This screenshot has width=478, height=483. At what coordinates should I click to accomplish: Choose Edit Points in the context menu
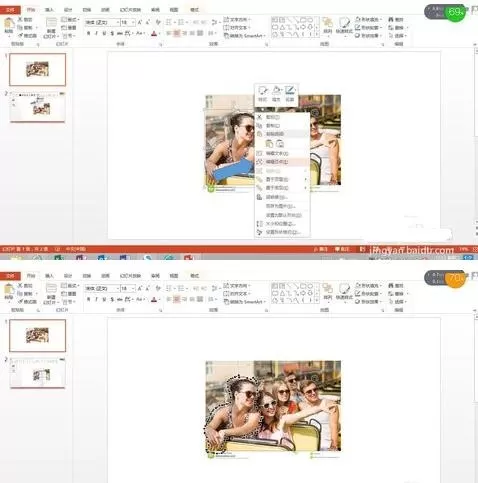click(x=282, y=162)
